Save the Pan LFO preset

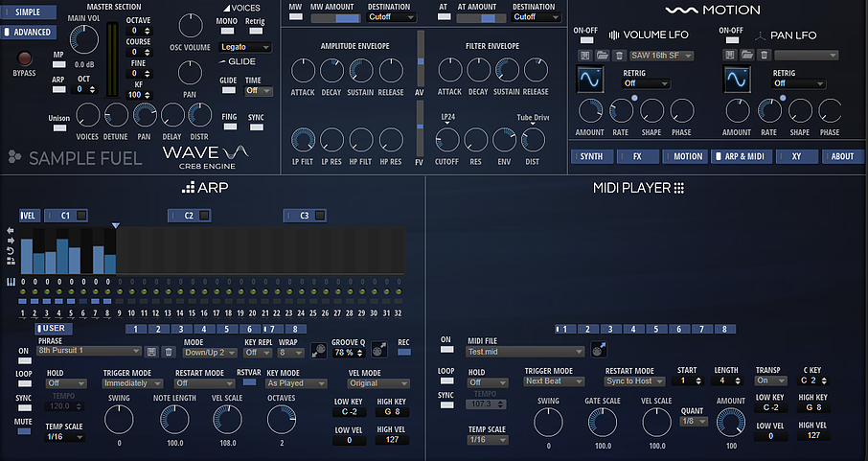pyautogui.click(x=730, y=55)
